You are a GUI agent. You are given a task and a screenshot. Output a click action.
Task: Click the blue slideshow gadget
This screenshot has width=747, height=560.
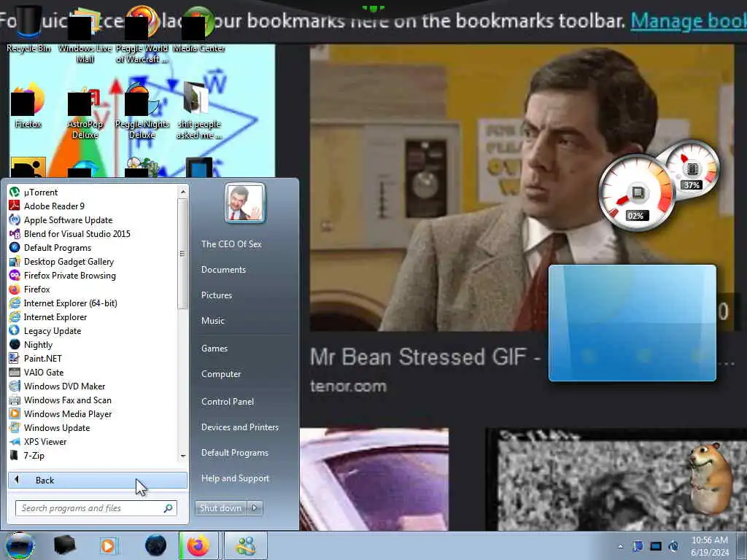(632, 323)
